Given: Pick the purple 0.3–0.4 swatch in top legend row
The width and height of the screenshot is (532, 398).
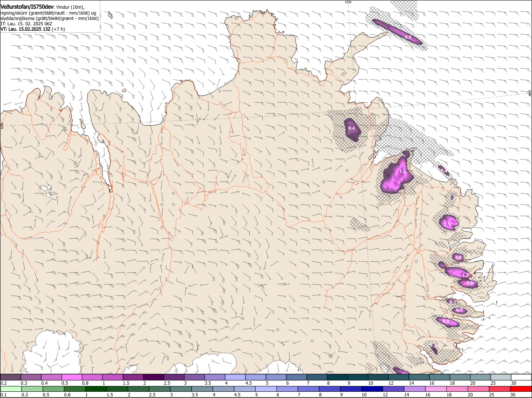Looking at the screenshot, I should coord(31,377).
